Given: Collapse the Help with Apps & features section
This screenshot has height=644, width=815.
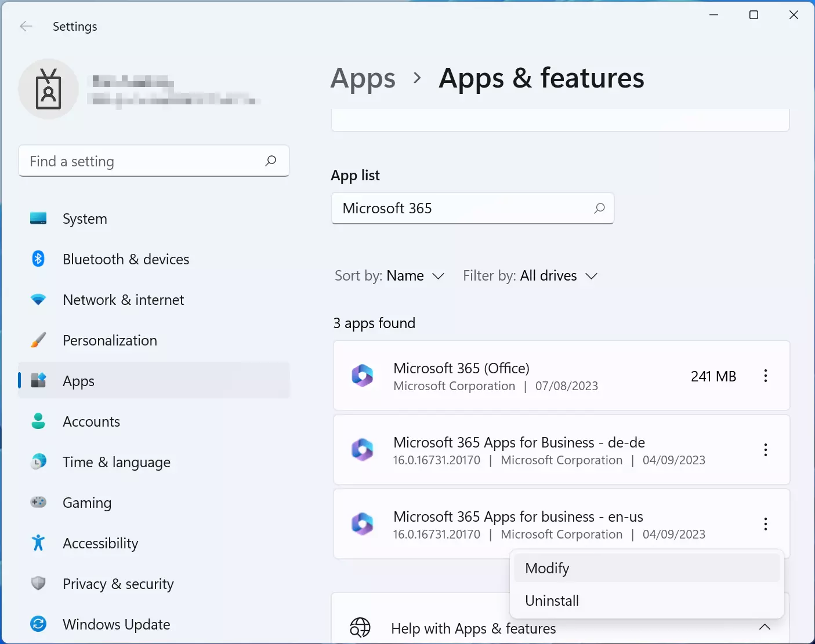Looking at the screenshot, I should tap(765, 627).
